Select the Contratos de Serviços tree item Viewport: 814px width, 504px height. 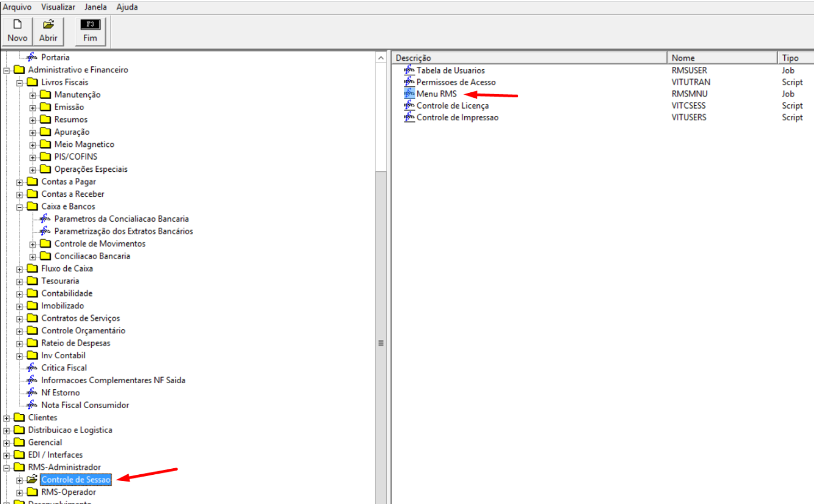tap(81, 318)
